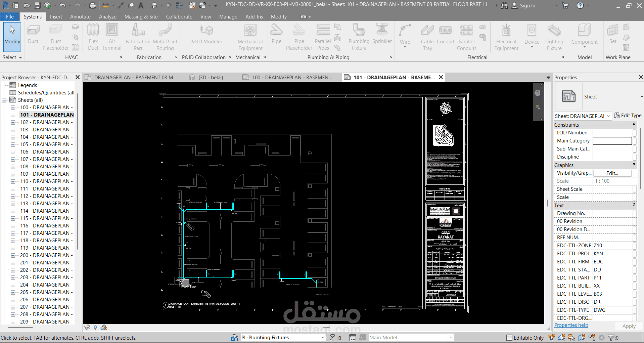Toggle Select Elements by Face in status bar
The width and height of the screenshot is (644, 343).
[582, 338]
